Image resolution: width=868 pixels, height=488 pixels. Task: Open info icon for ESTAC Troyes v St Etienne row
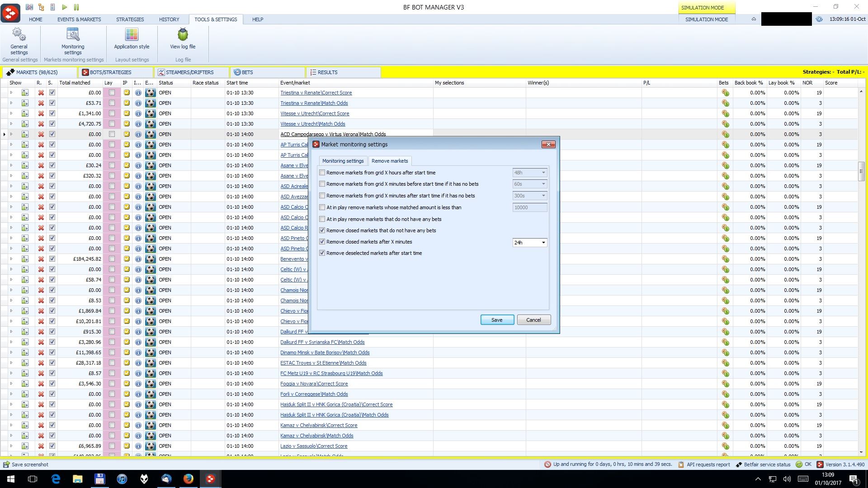point(138,363)
